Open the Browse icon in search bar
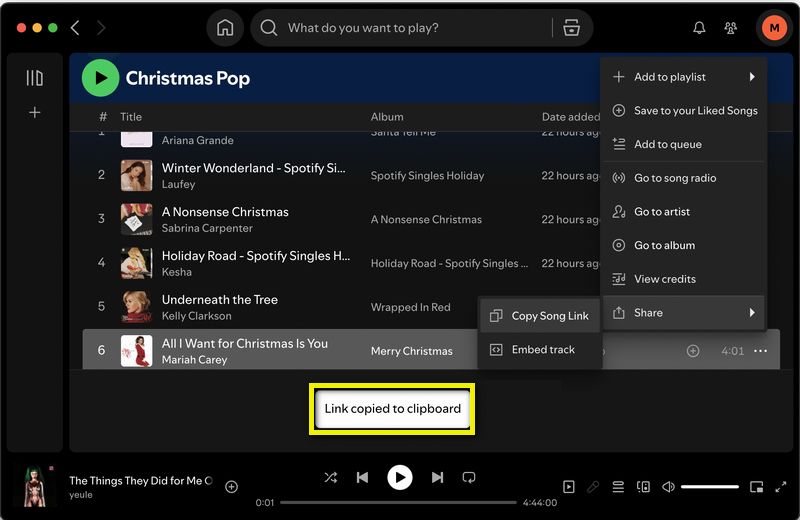This screenshot has width=800, height=520. (571, 28)
